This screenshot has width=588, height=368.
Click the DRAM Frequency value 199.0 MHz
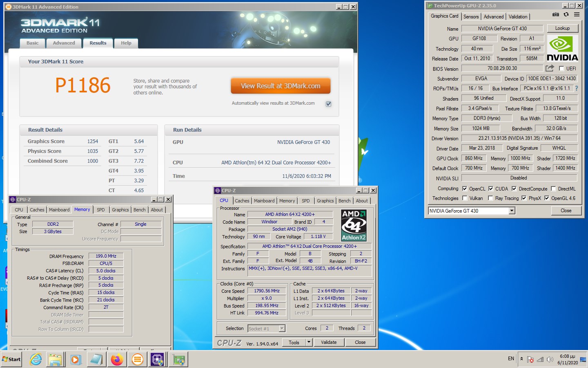106,256
